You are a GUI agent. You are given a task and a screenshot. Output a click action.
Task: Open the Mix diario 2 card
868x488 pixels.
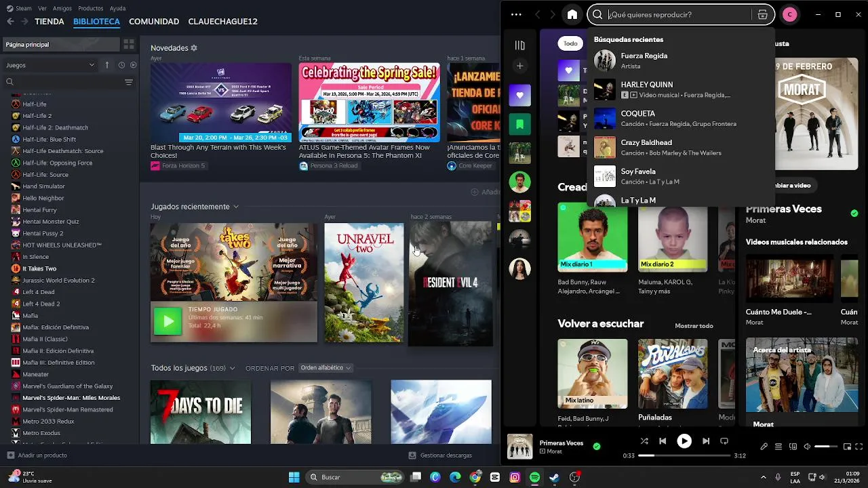click(673, 248)
